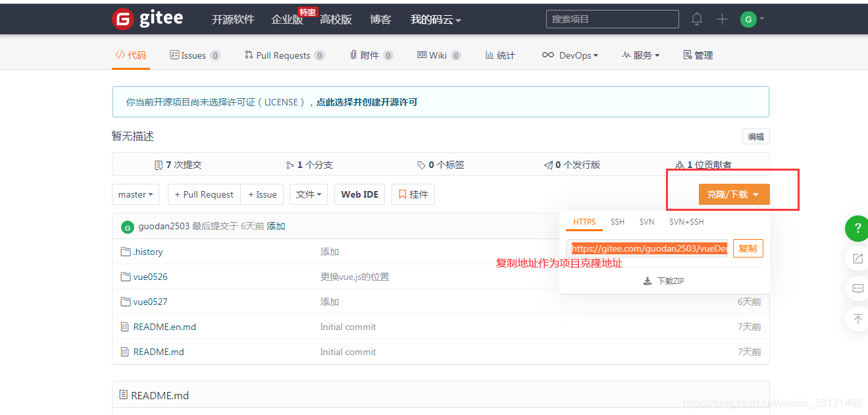Open the 管理 tab
The width and height of the screenshot is (868, 415).
[698, 55]
